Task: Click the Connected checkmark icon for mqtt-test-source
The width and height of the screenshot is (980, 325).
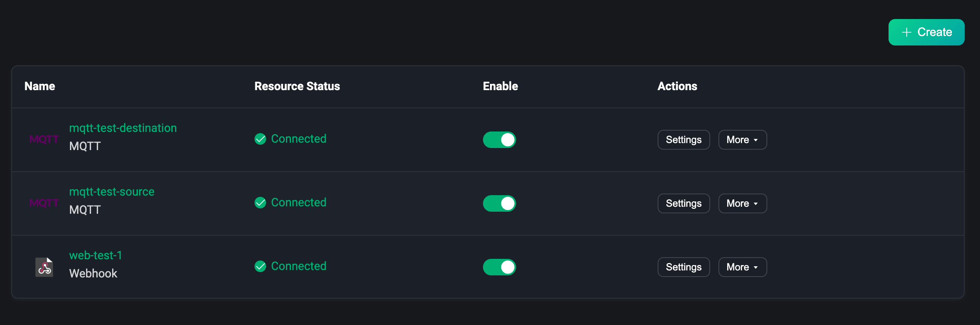Action: [x=260, y=203]
